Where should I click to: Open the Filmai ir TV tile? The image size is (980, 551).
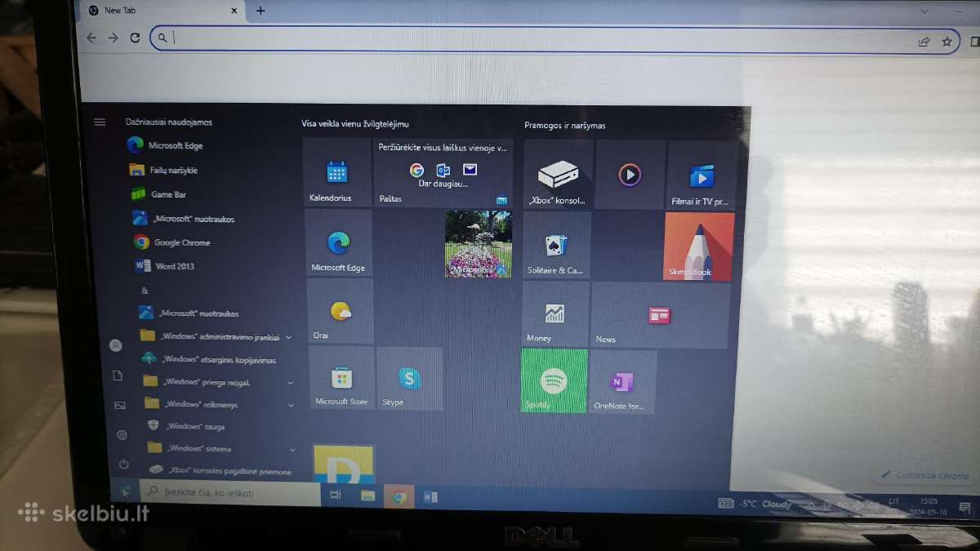[x=702, y=174]
